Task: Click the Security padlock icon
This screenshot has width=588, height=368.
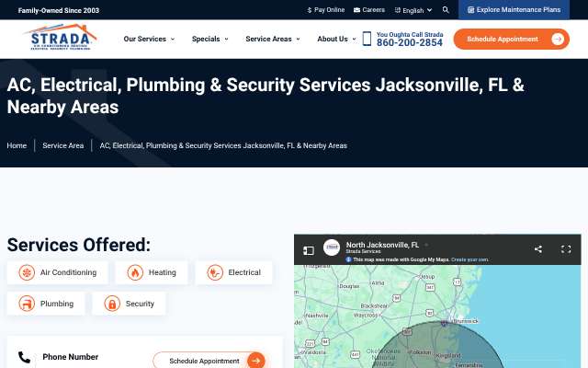Action: point(112,304)
